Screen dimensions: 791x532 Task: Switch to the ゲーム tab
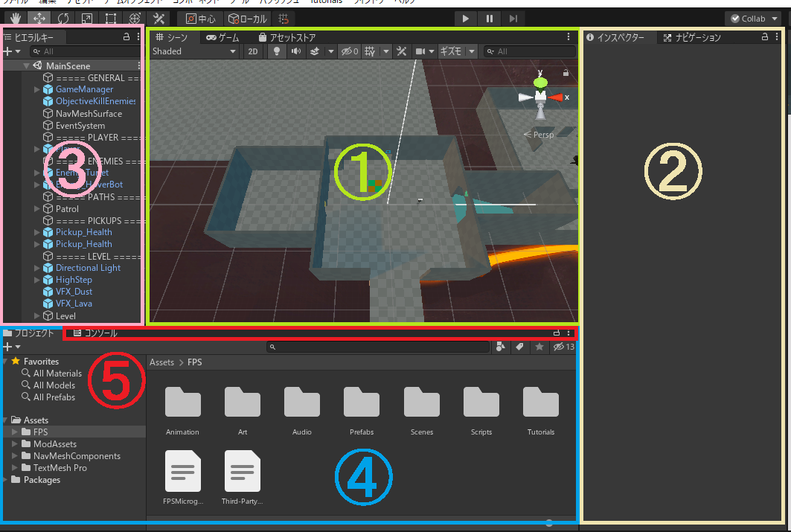[x=222, y=37]
